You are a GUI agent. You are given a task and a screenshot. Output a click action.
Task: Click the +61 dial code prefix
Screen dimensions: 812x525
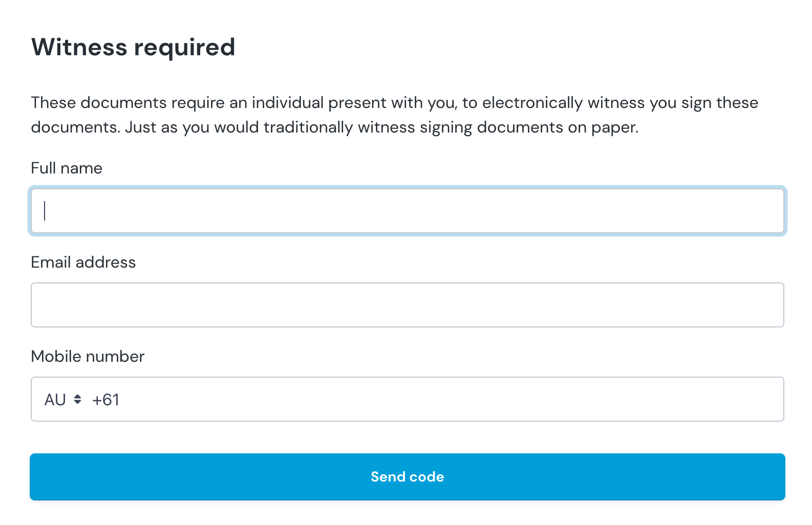(x=105, y=400)
